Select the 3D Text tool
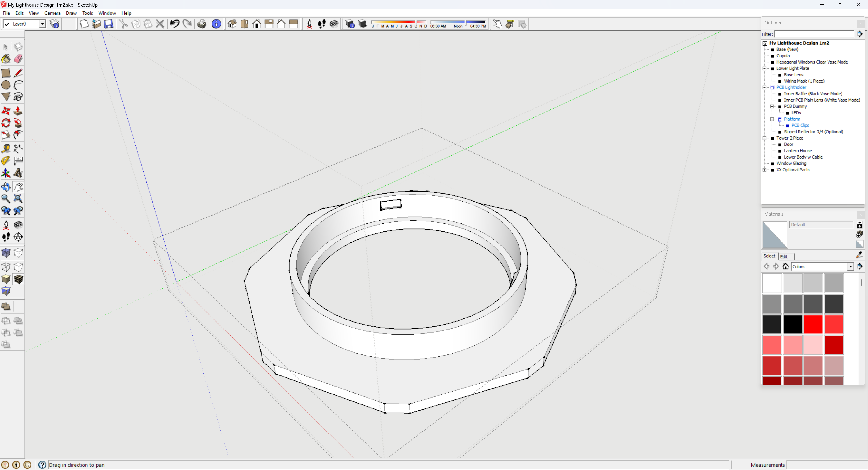The width and height of the screenshot is (868, 470). [18, 173]
